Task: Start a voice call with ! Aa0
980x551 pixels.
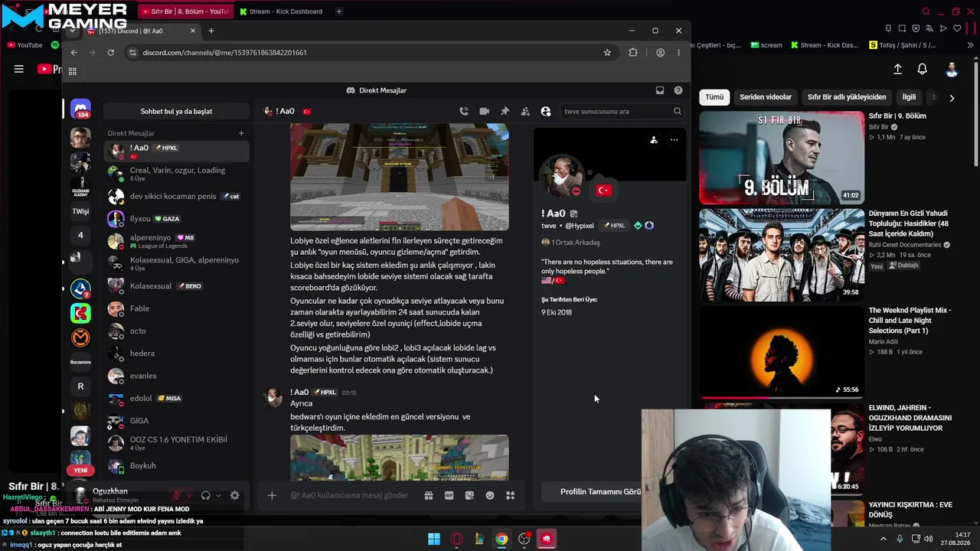Action: [x=464, y=111]
